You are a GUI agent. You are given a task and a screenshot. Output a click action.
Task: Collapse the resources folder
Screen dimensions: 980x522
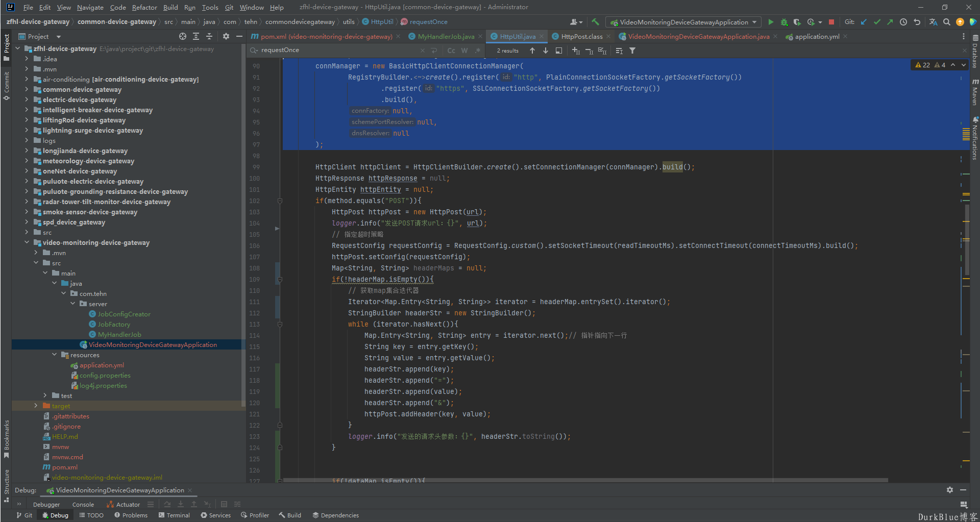point(54,355)
